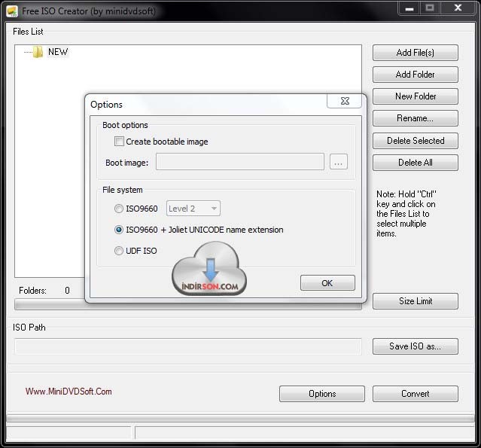Open the Size Limit setting

click(x=416, y=301)
